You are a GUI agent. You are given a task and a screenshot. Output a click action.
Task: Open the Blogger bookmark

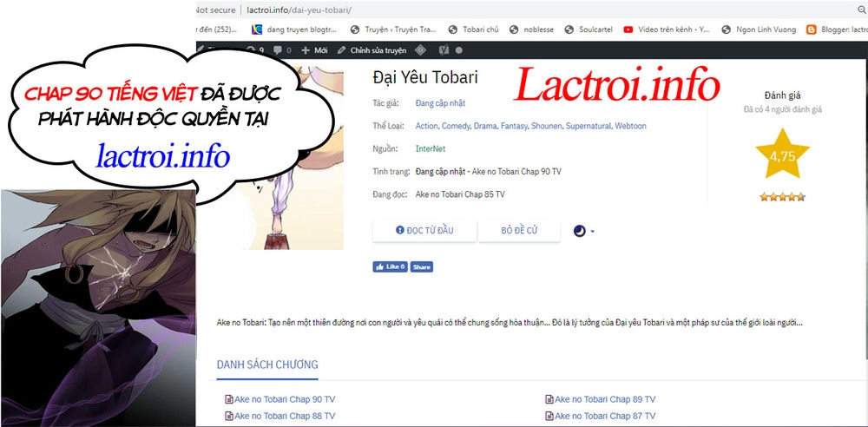[836, 29]
